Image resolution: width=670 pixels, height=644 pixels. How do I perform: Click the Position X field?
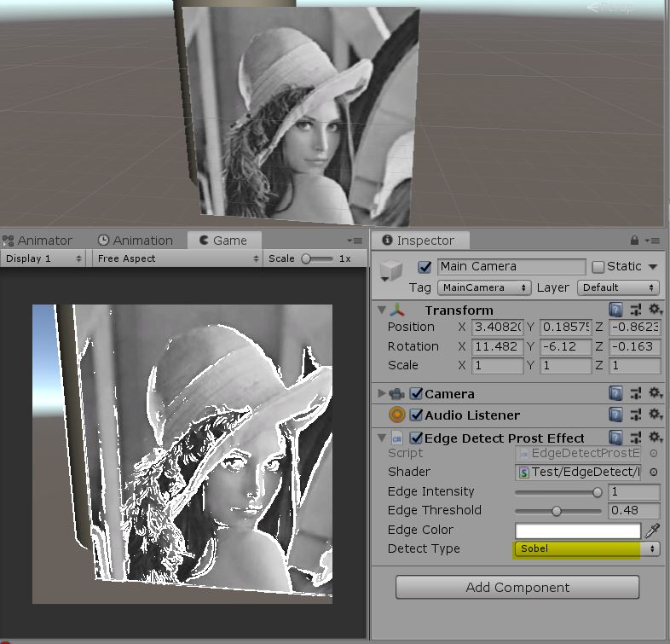click(498, 328)
